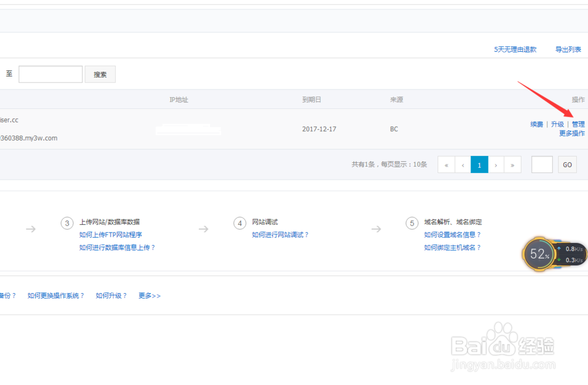Click the GO page jump button
Viewport: 588px width, 385px height.
pyautogui.click(x=567, y=164)
